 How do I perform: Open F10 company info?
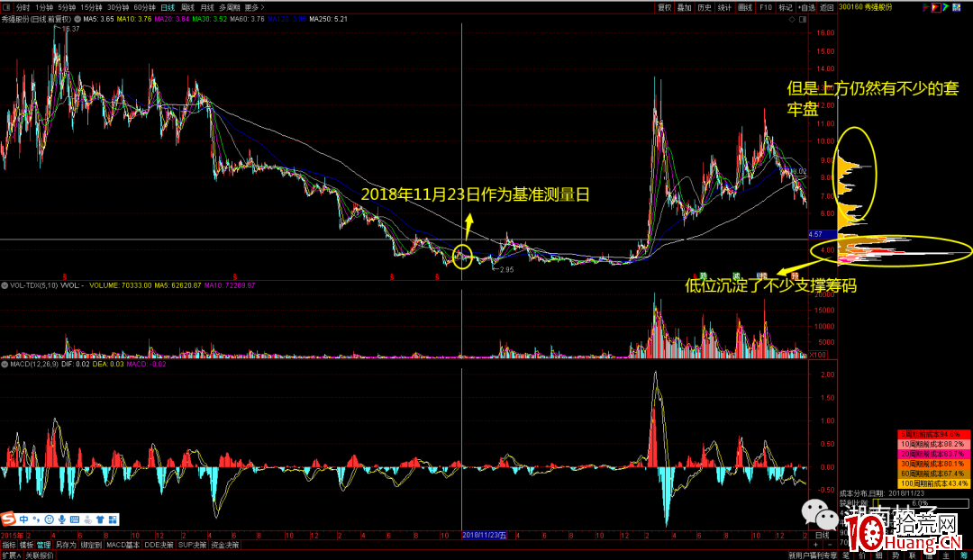click(x=766, y=7)
